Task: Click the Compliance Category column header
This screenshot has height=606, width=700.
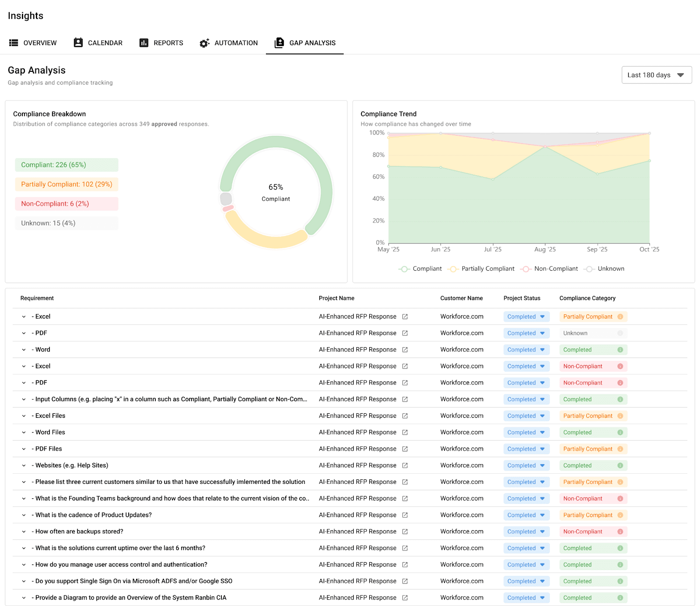Action: point(588,298)
